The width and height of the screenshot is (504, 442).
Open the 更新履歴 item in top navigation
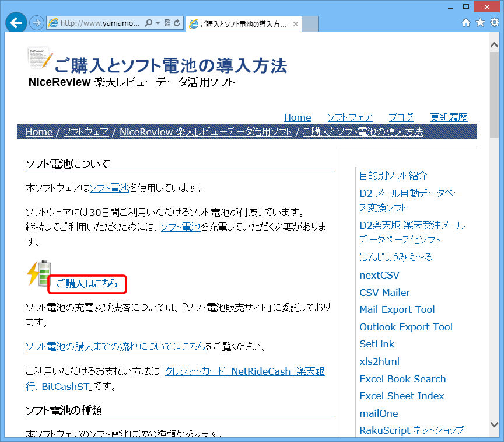449,117
